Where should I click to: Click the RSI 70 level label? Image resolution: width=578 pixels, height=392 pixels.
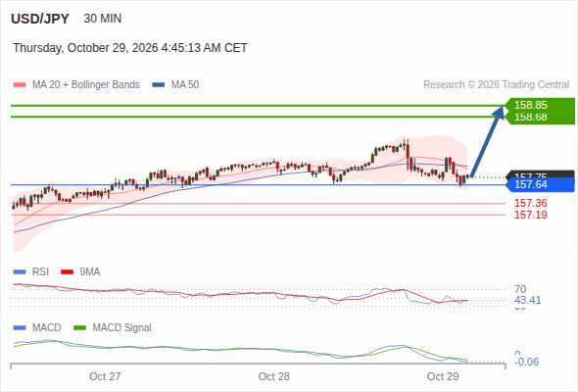tap(520, 289)
